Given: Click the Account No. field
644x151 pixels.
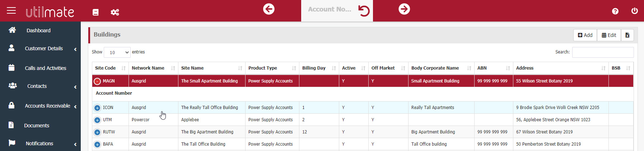Looking at the screenshot, I should click(330, 10).
